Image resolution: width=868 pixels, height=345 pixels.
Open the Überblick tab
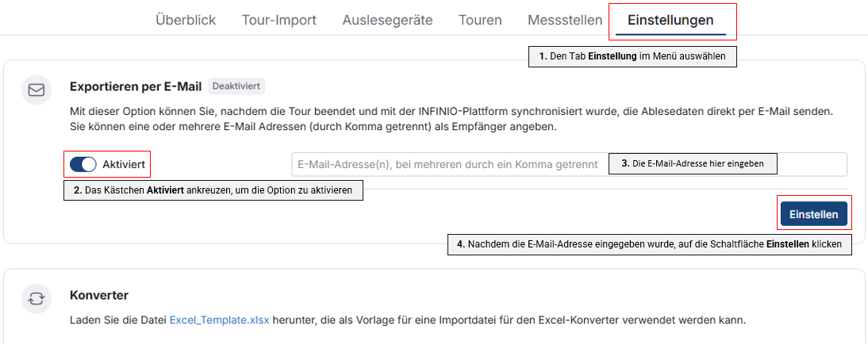coord(186,21)
